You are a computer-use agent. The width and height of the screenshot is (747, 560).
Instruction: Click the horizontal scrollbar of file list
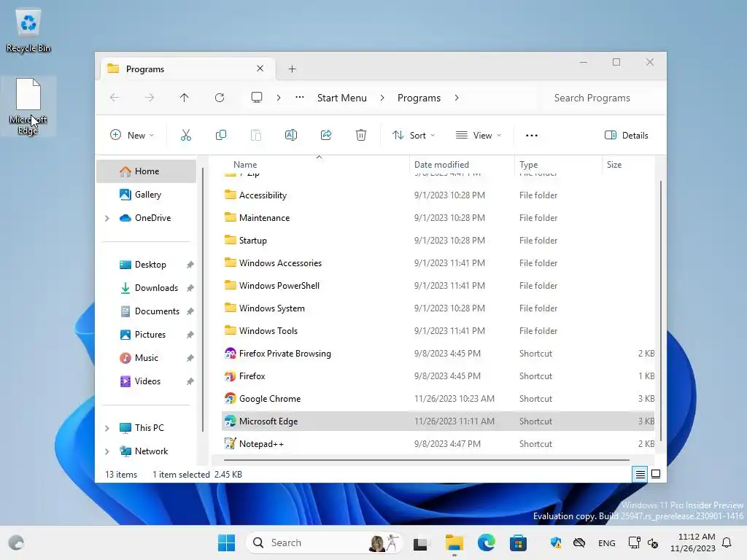coord(426,460)
